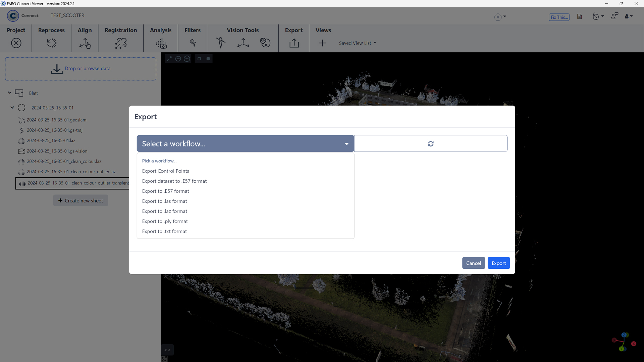Click the zoom out minus icon in viewer
644x362 pixels.
point(178,59)
